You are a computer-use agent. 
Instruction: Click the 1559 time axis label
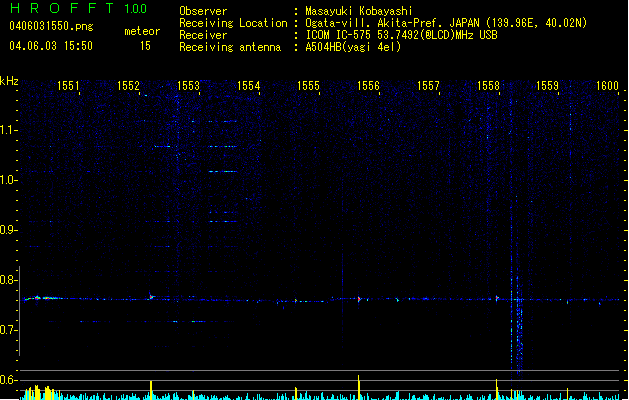pyautogui.click(x=548, y=85)
